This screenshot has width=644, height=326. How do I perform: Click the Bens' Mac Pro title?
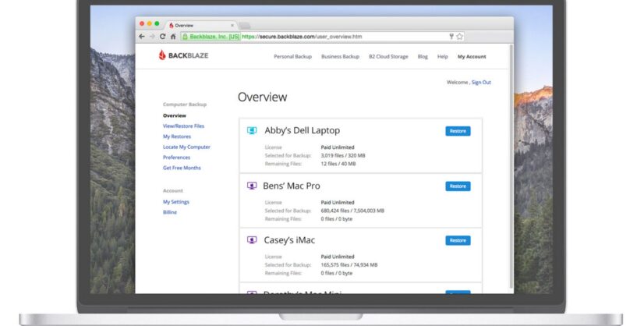(x=292, y=186)
